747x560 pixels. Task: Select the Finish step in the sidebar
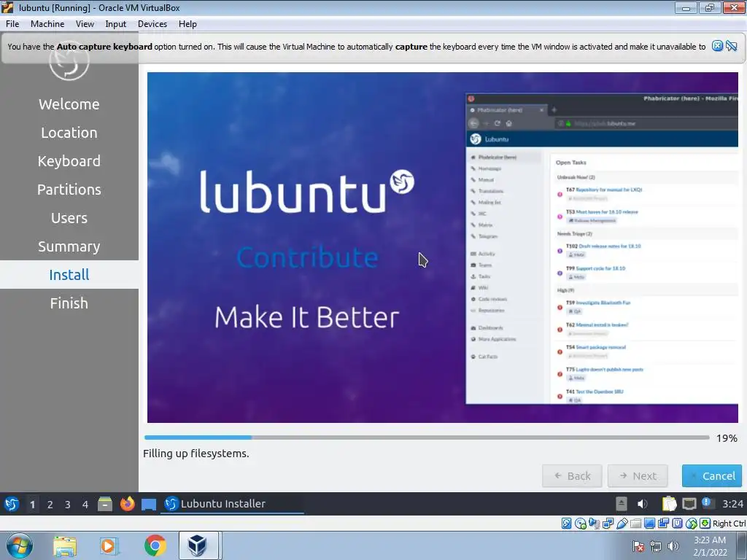click(x=69, y=303)
